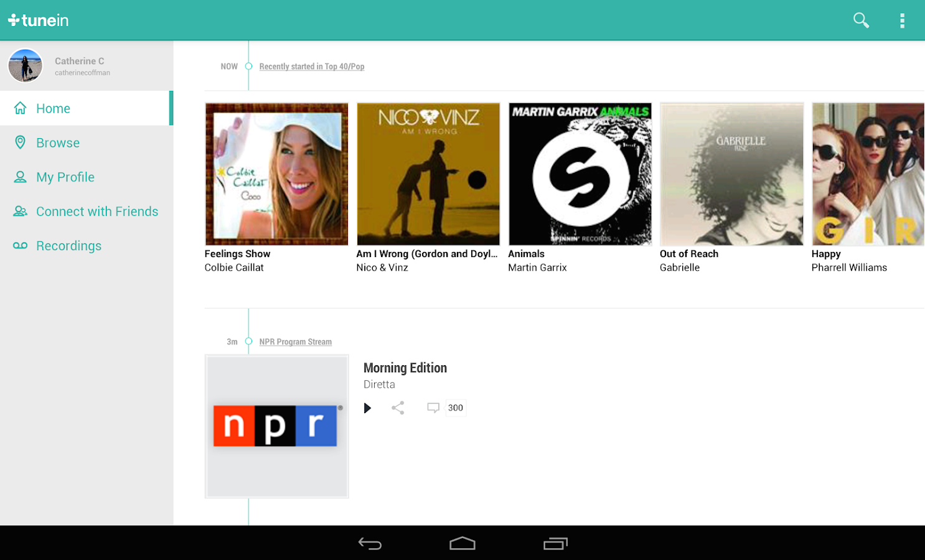Select the Animals song title

point(526,254)
